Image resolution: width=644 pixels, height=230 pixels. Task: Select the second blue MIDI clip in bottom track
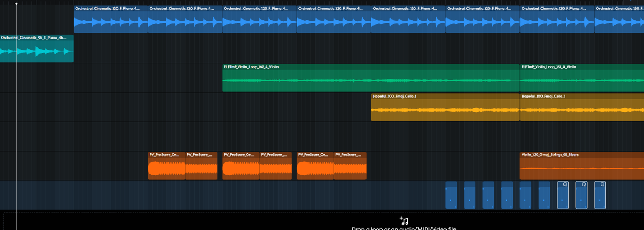pyautogui.click(x=470, y=195)
